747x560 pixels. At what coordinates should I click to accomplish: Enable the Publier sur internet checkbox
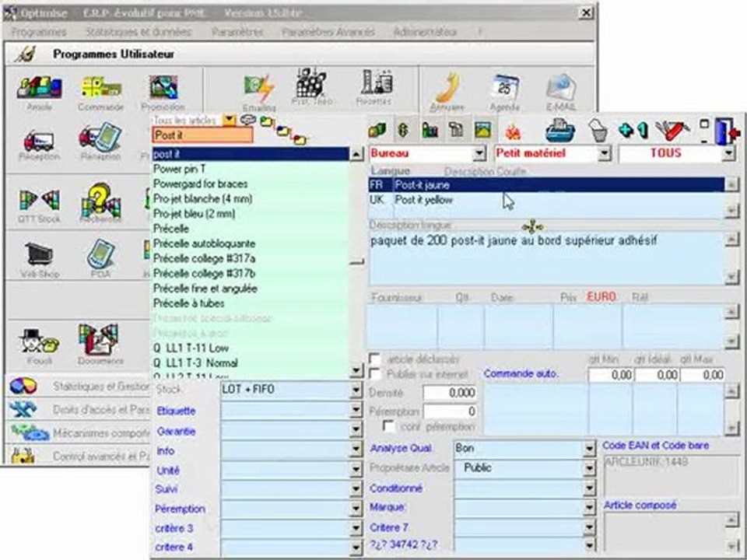tap(375, 374)
